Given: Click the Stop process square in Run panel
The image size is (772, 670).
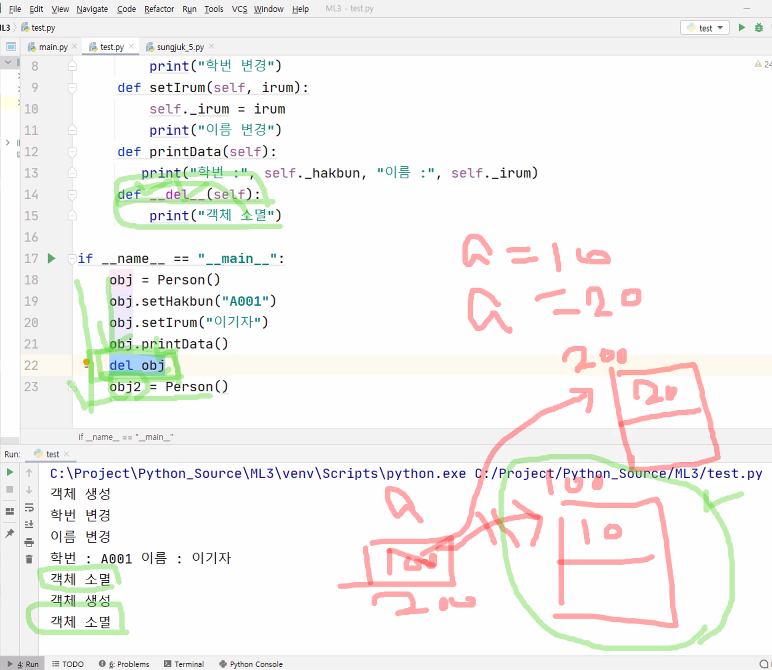Looking at the screenshot, I should pyautogui.click(x=9, y=489).
